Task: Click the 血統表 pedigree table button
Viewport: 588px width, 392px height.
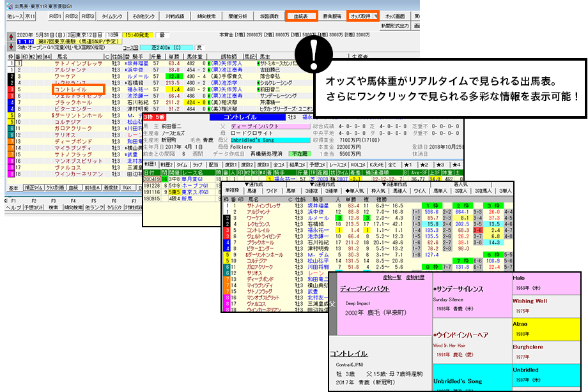Action: 301,15
